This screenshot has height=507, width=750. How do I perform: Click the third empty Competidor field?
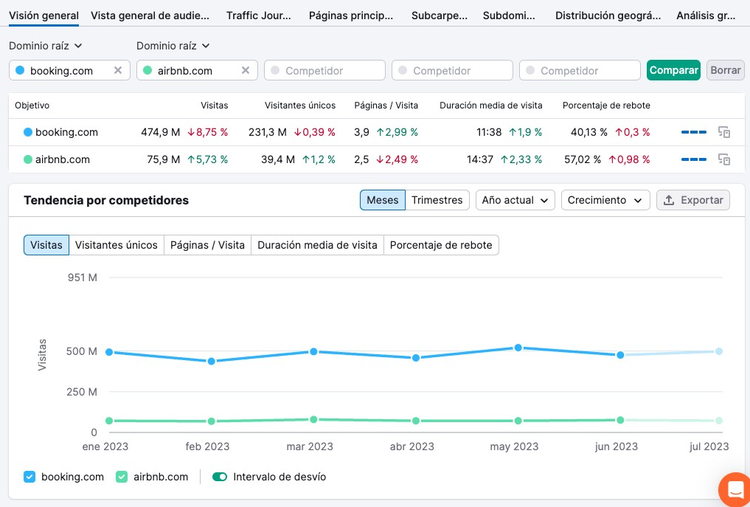point(580,70)
